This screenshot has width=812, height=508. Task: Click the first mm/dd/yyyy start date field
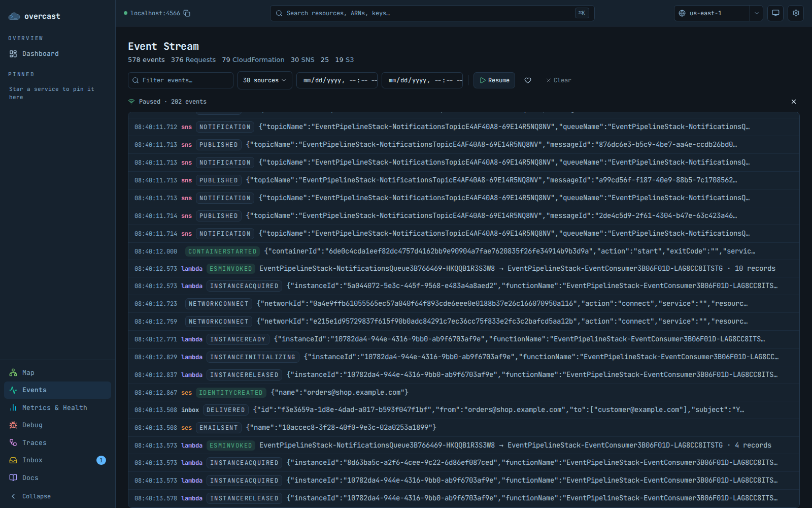(337, 80)
